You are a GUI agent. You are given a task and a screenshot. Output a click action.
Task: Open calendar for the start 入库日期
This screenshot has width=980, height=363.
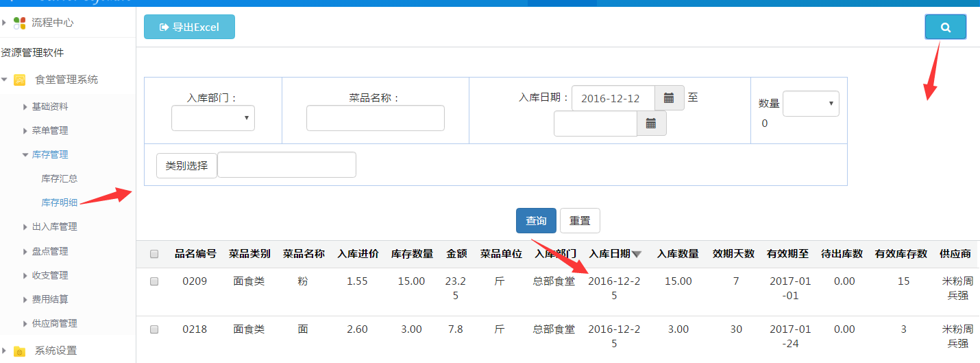pyautogui.click(x=669, y=98)
